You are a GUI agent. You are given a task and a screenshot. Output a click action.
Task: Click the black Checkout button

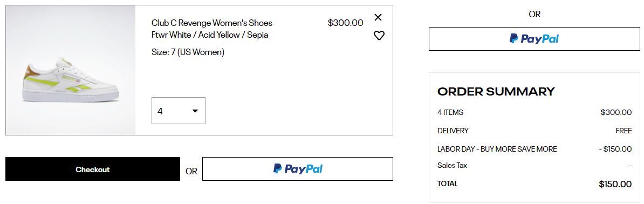tap(93, 169)
